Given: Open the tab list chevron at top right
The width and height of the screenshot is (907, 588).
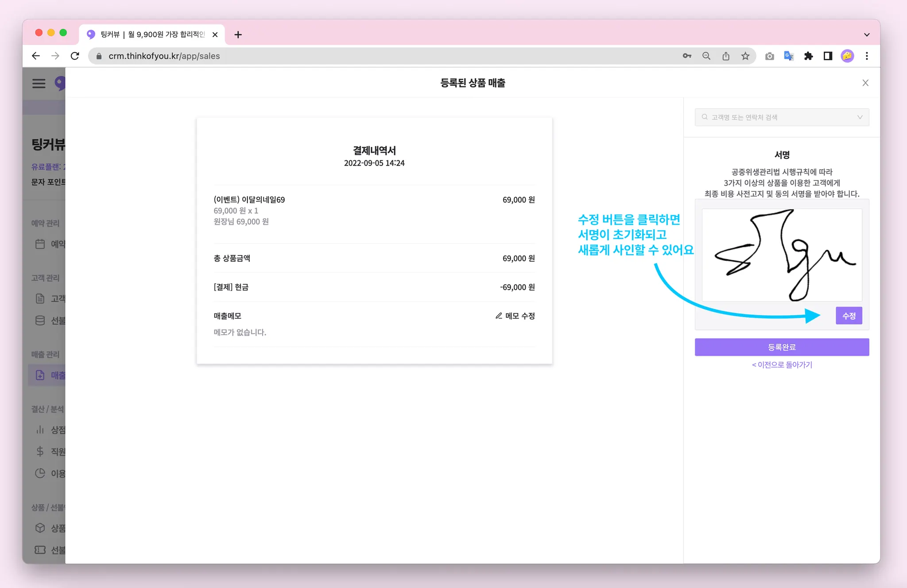Looking at the screenshot, I should (x=867, y=35).
